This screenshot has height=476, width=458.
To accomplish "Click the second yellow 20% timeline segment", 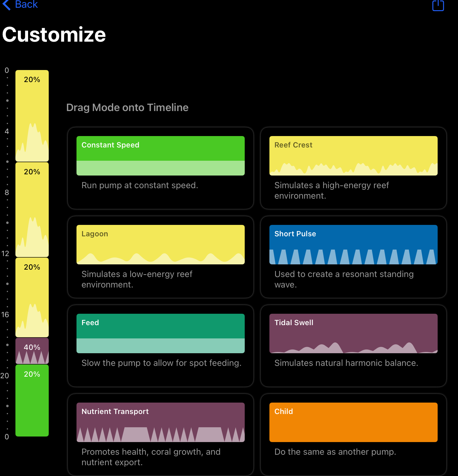I will point(32,210).
